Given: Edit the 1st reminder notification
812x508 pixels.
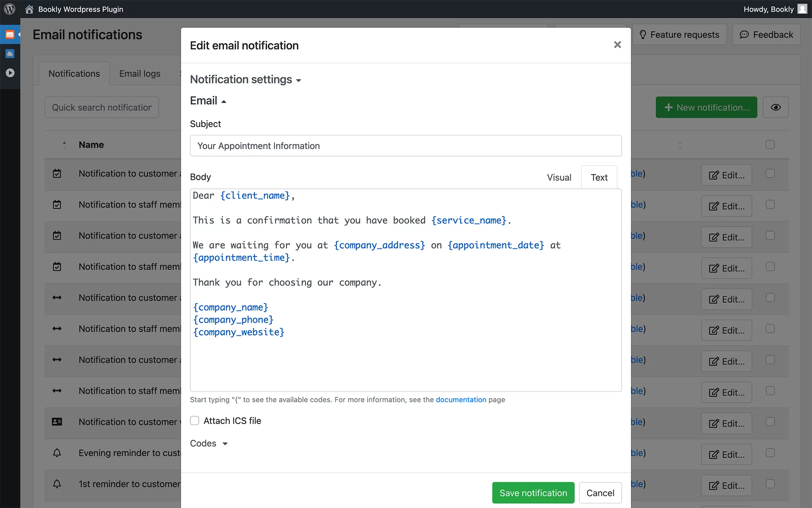Looking at the screenshot, I should click(727, 486).
